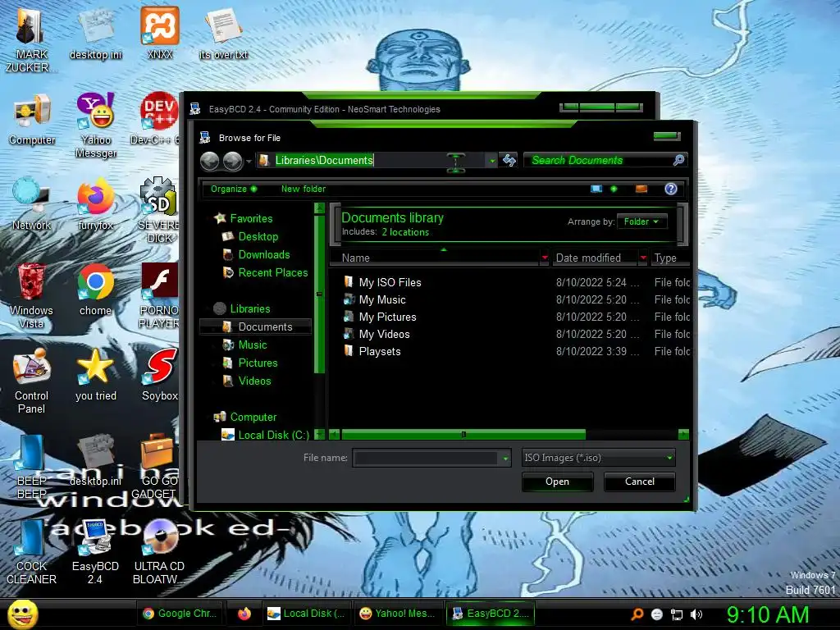Image resolution: width=840 pixels, height=630 pixels.
Task: Open the Arrange by Folder dropdown
Action: [641, 221]
